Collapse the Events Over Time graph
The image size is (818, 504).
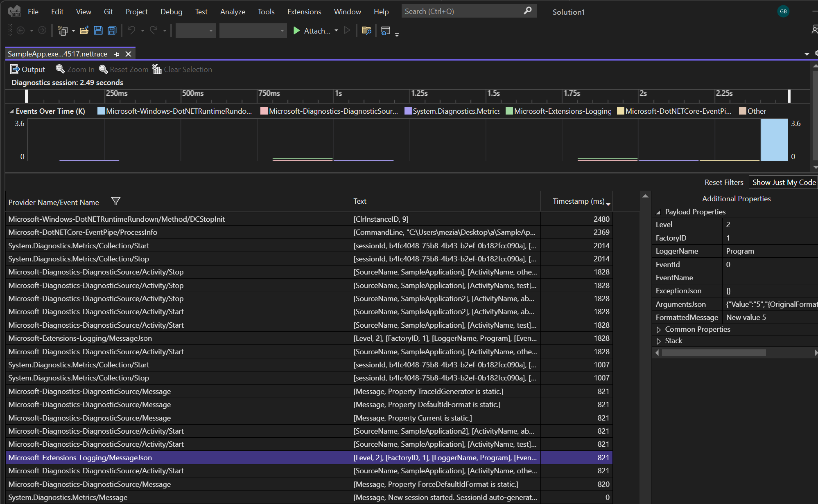point(11,111)
